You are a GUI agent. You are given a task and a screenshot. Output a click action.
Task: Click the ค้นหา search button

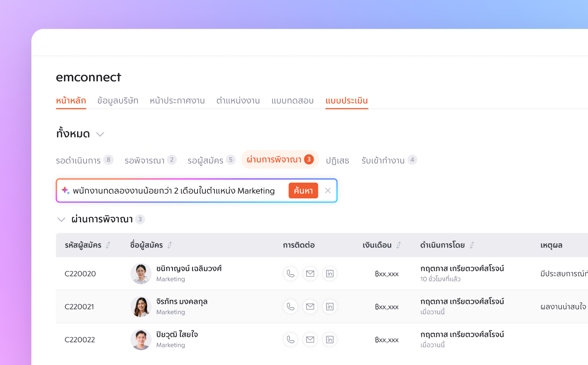[x=303, y=191]
